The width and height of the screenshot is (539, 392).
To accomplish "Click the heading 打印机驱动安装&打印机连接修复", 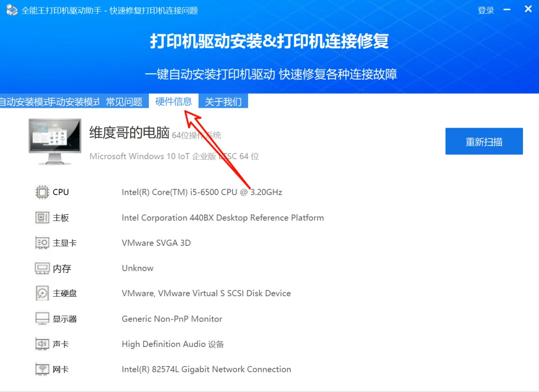I will click(269, 41).
